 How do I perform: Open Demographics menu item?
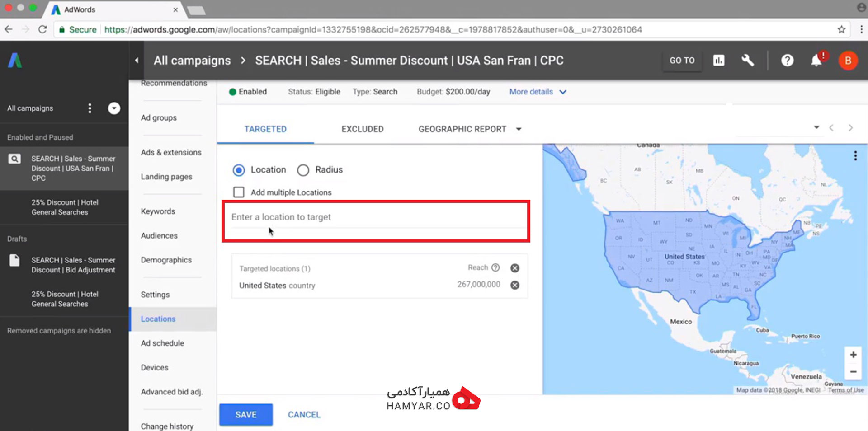click(166, 260)
